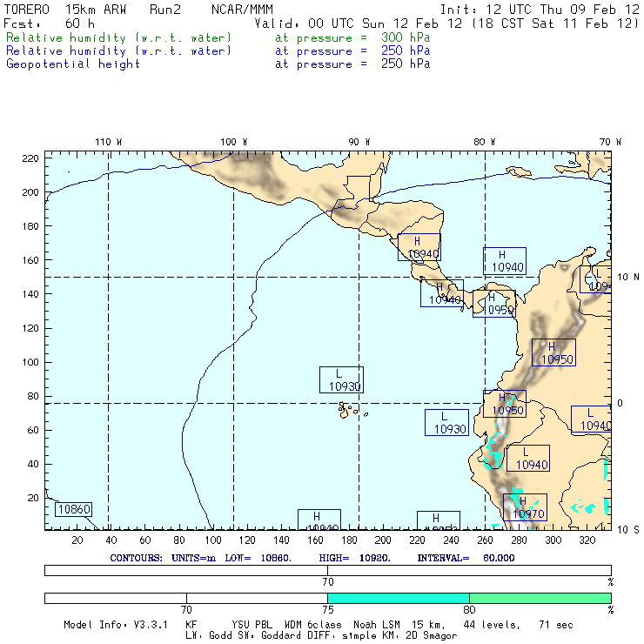Click the white 70–75% segment of lower color bar

click(257, 598)
